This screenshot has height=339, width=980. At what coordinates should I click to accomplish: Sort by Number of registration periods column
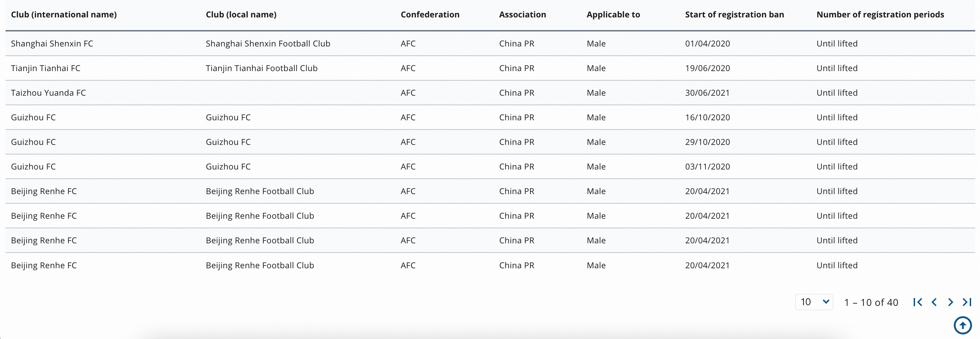click(880, 14)
